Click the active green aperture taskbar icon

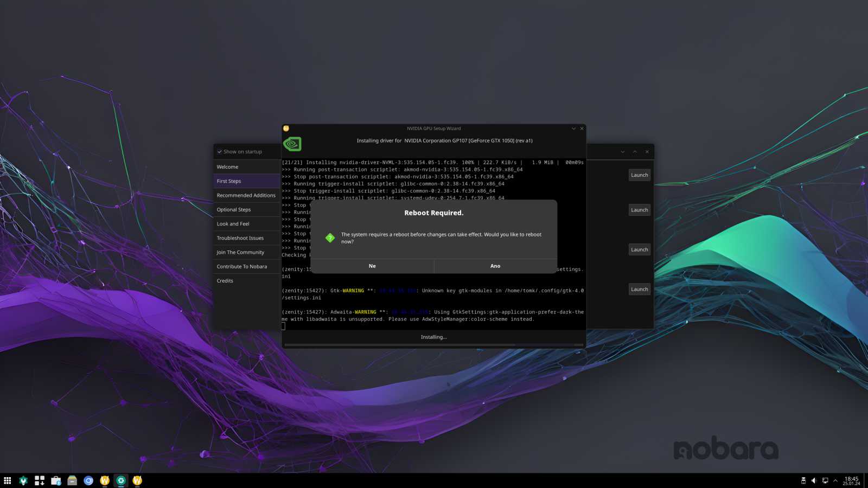pos(121,480)
